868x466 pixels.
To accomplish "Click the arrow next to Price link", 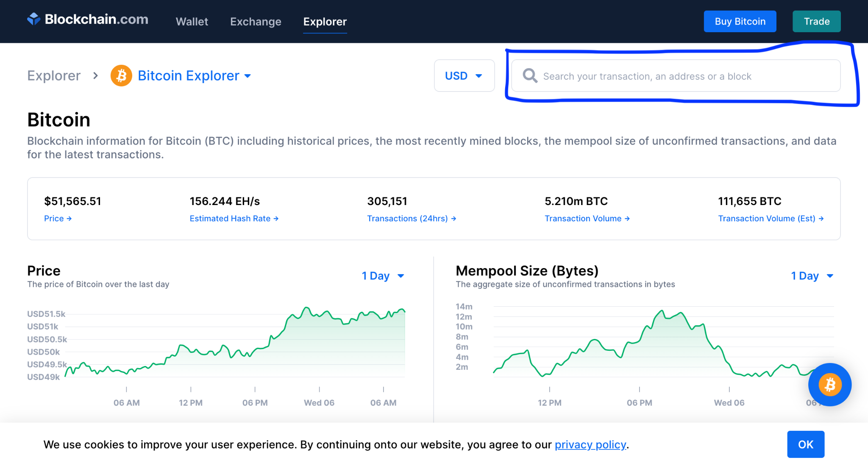I will (x=69, y=219).
